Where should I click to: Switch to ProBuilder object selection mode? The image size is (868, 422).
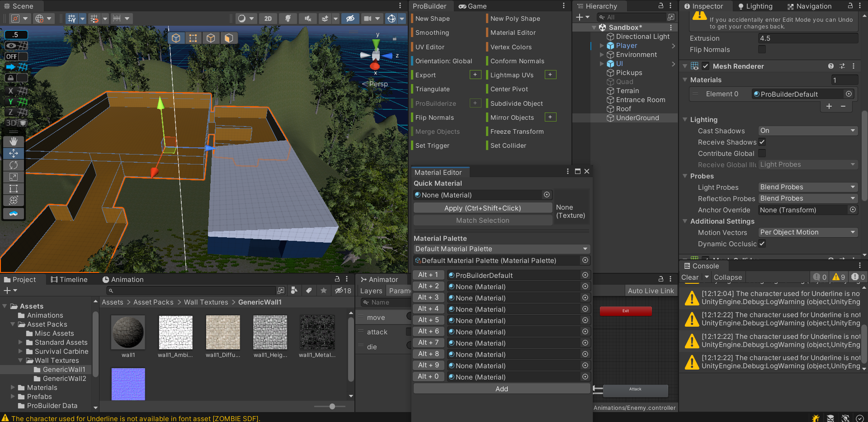(176, 38)
